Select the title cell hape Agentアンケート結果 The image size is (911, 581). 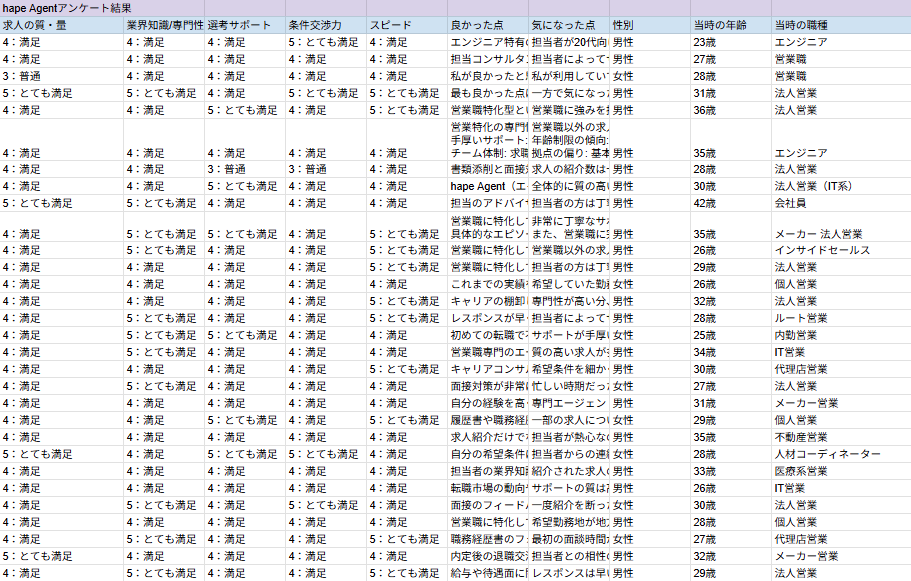(62, 8)
